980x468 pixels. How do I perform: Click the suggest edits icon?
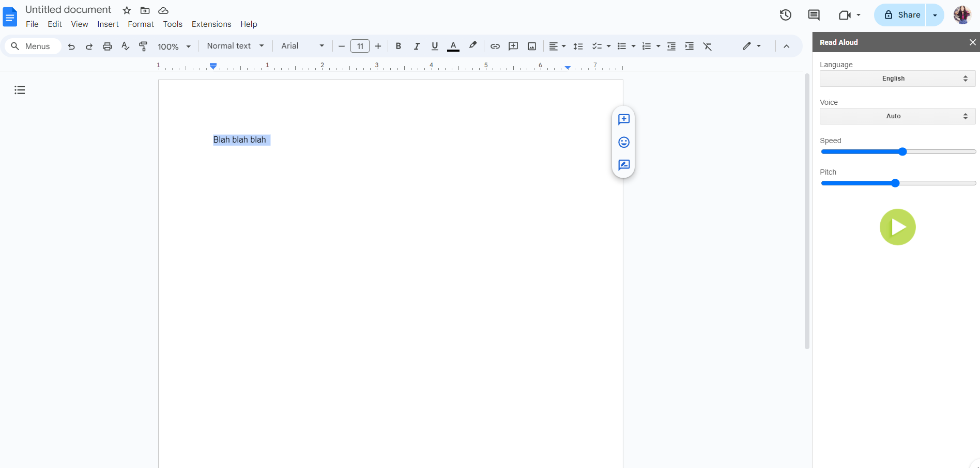point(623,165)
